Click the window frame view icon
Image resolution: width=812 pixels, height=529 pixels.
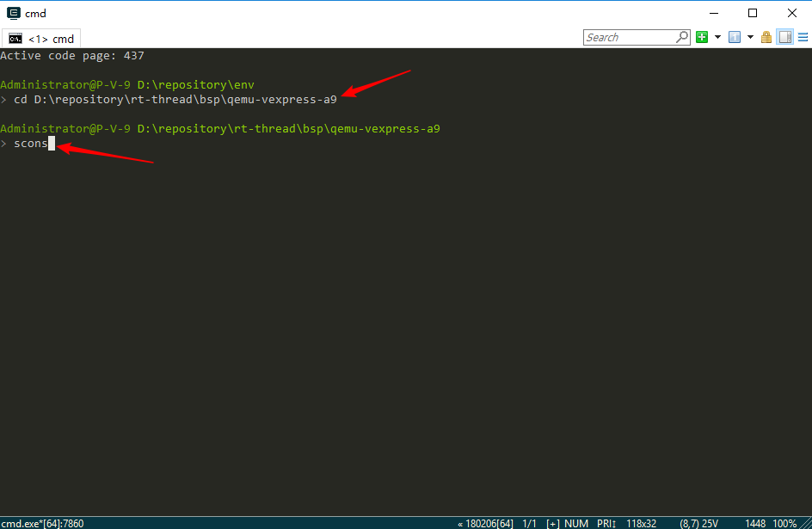pos(784,37)
